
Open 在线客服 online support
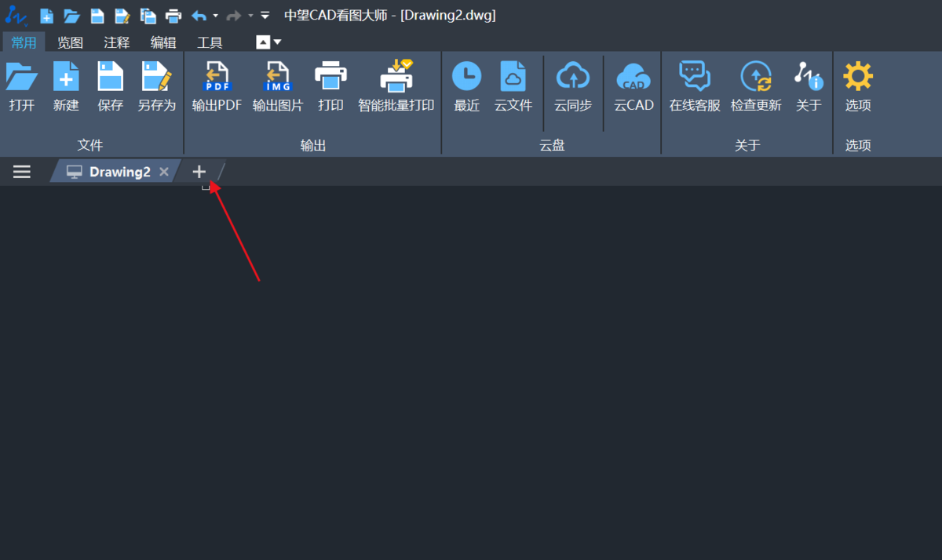pos(694,78)
